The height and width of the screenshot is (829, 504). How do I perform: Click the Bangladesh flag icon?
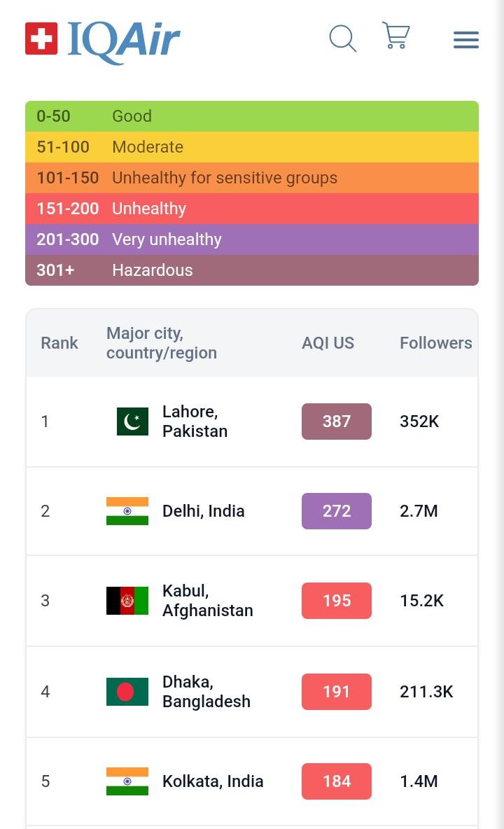click(127, 692)
